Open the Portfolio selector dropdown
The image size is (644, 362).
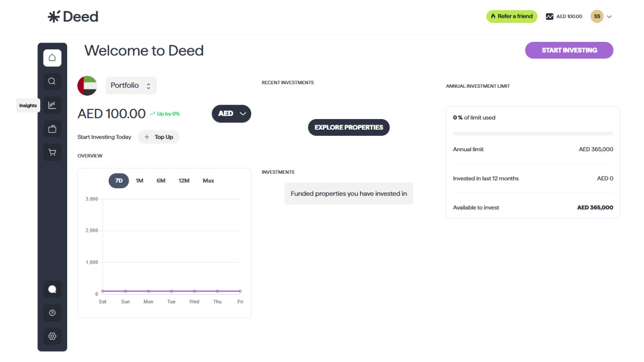point(131,86)
